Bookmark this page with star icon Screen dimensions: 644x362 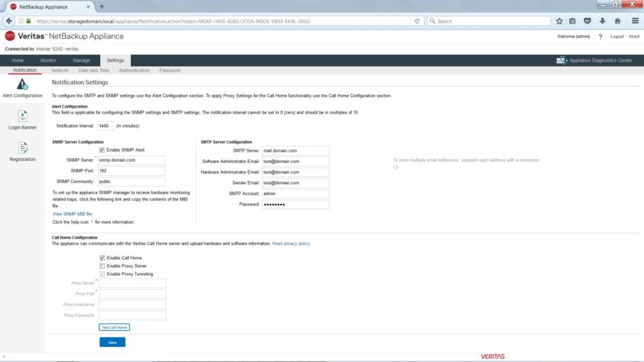point(559,21)
